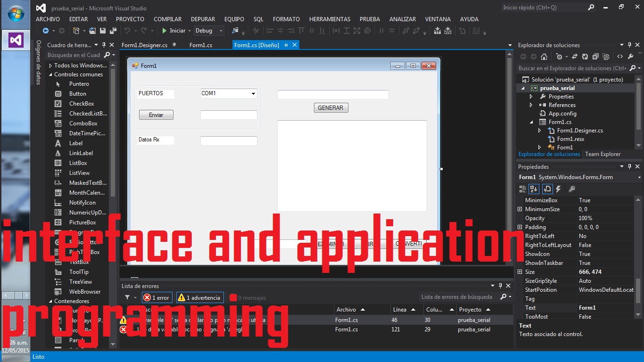Image resolution: width=644 pixels, height=362 pixels.
Task: Open the COMPILAR menu
Action: [167, 19]
